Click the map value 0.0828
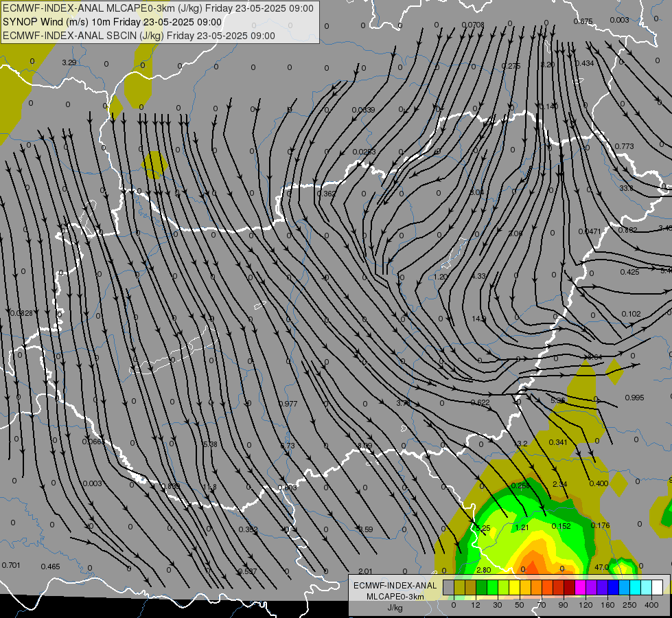 21,314
